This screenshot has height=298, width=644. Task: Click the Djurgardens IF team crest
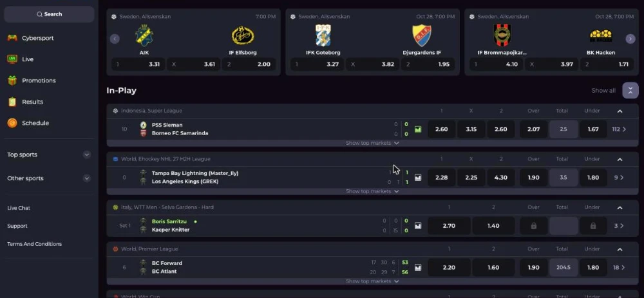(x=422, y=35)
